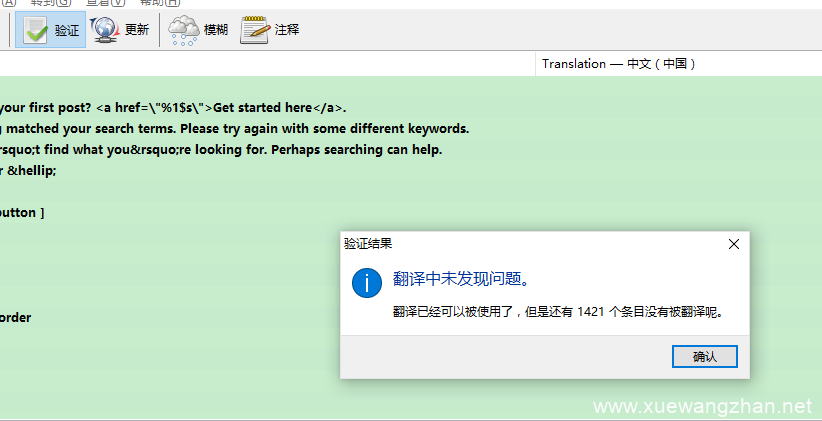
Task: Select the "Perhaps searching can help" row
Action: point(220,150)
